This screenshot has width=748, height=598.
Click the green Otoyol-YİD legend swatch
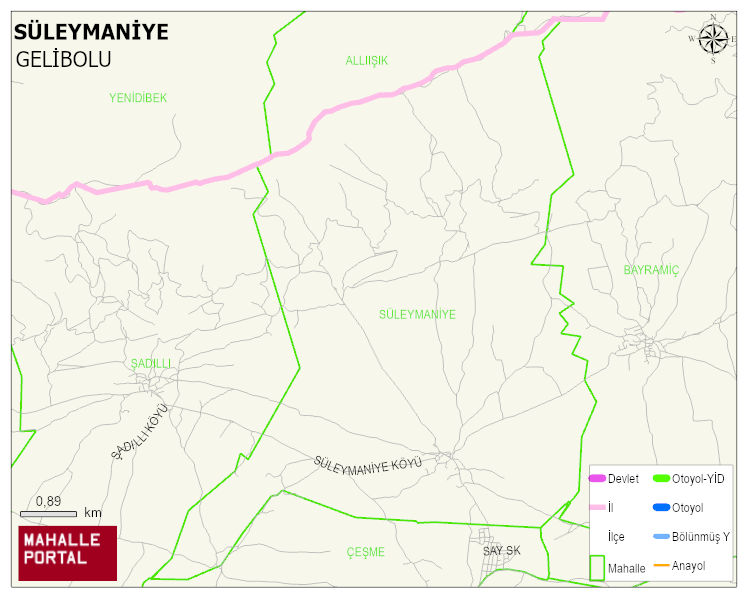(x=660, y=479)
